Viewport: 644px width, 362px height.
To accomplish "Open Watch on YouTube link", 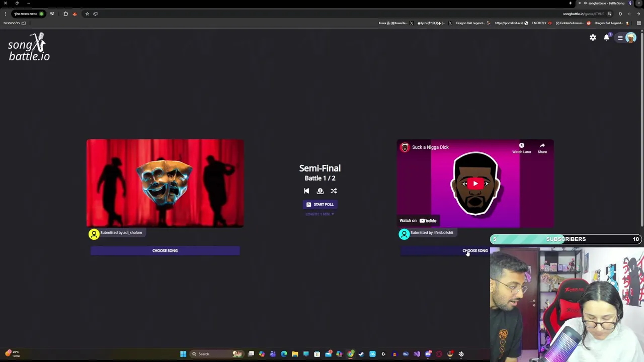I will point(418,221).
